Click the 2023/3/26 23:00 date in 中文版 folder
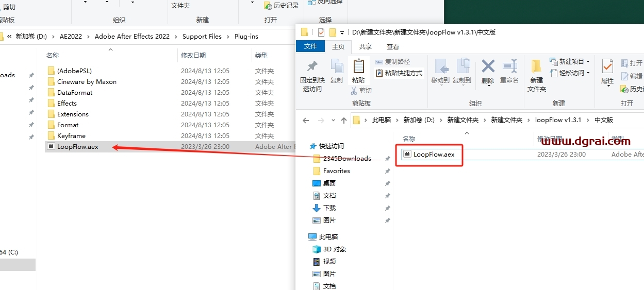Screen dimensions: 644x290 (x=562, y=154)
